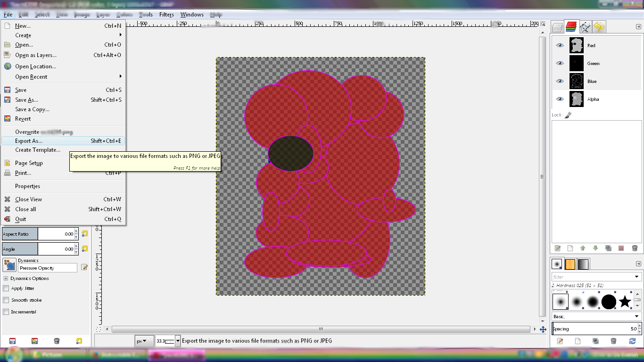644x362 pixels.
Task: Open the brushes dock configuration menu arrow
Action: point(638,264)
